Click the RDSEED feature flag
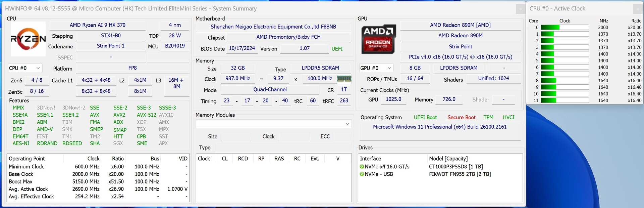Screen dimensions: 644x208 pos(72,143)
